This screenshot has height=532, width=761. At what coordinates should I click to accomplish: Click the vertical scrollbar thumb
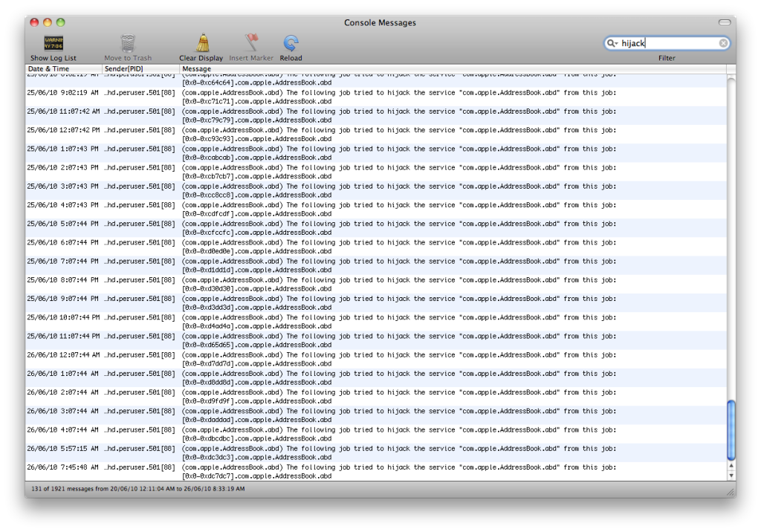coord(731,429)
